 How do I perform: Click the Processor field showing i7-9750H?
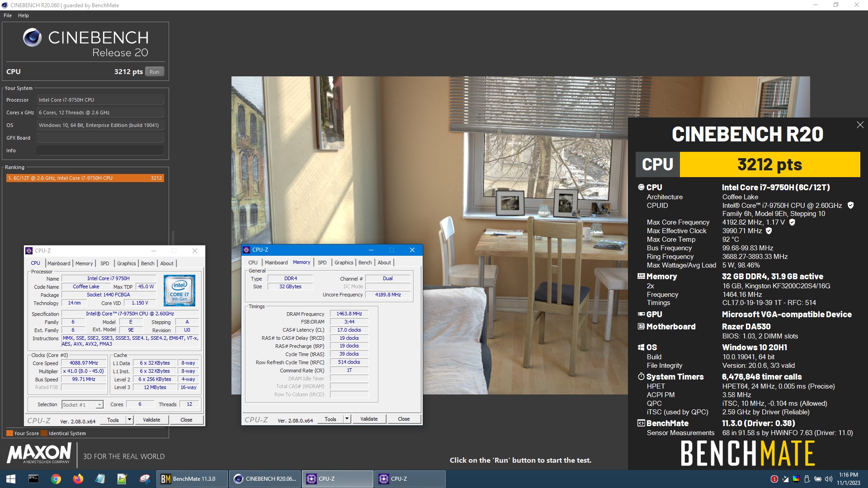click(100, 100)
